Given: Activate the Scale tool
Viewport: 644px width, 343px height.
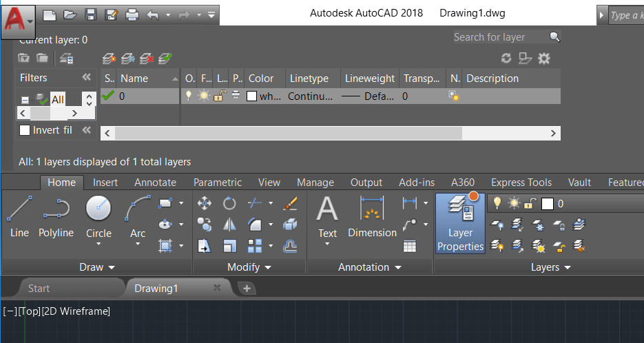Looking at the screenshot, I should tap(229, 246).
